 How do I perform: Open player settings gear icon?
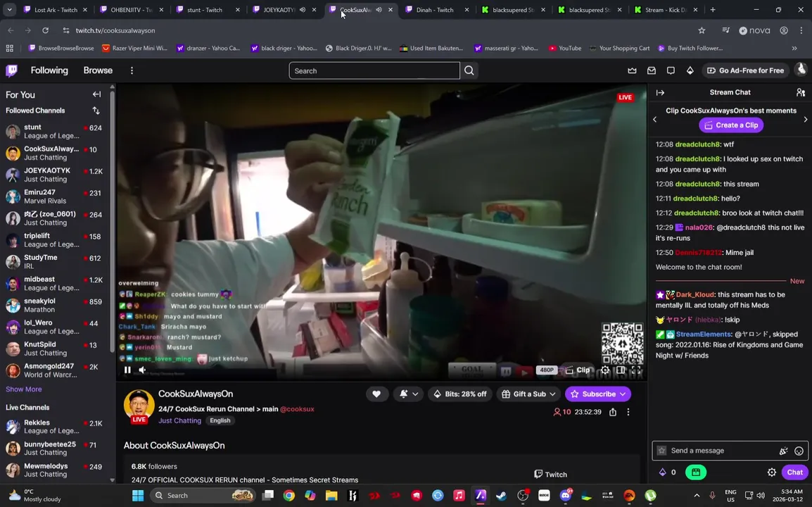(x=605, y=370)
